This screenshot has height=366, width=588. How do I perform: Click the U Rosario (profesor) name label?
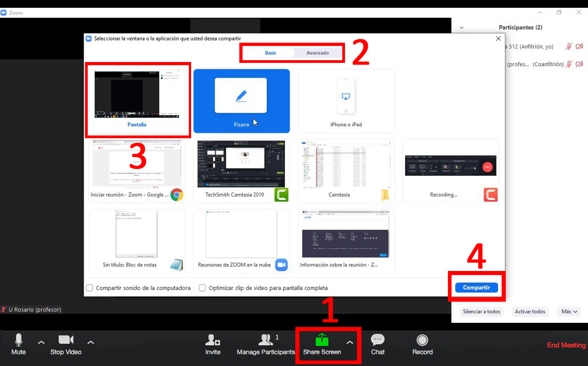[x=35, y=310]
